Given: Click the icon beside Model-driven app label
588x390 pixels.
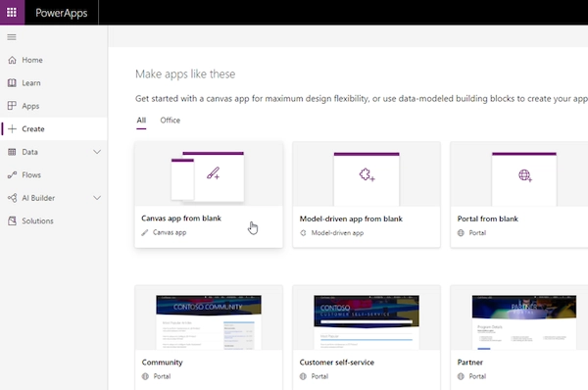Looking at the screenshot, I should (303, 233).
